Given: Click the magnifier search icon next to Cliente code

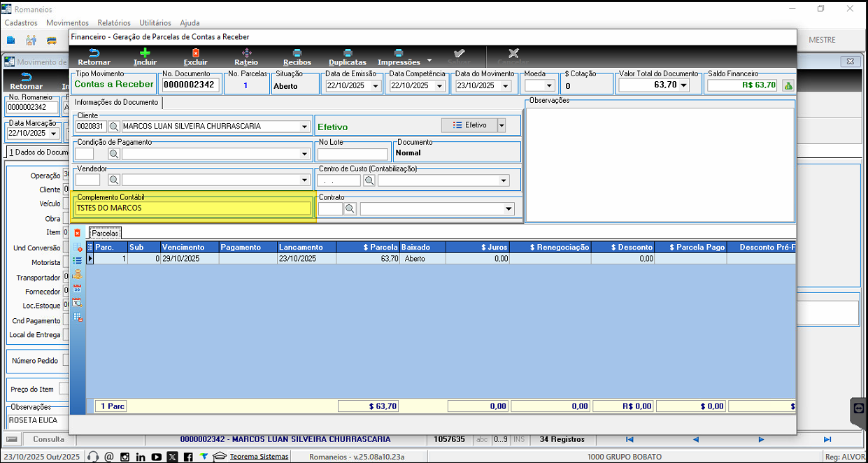Looking at the screenshot, I should coord(114,127).
